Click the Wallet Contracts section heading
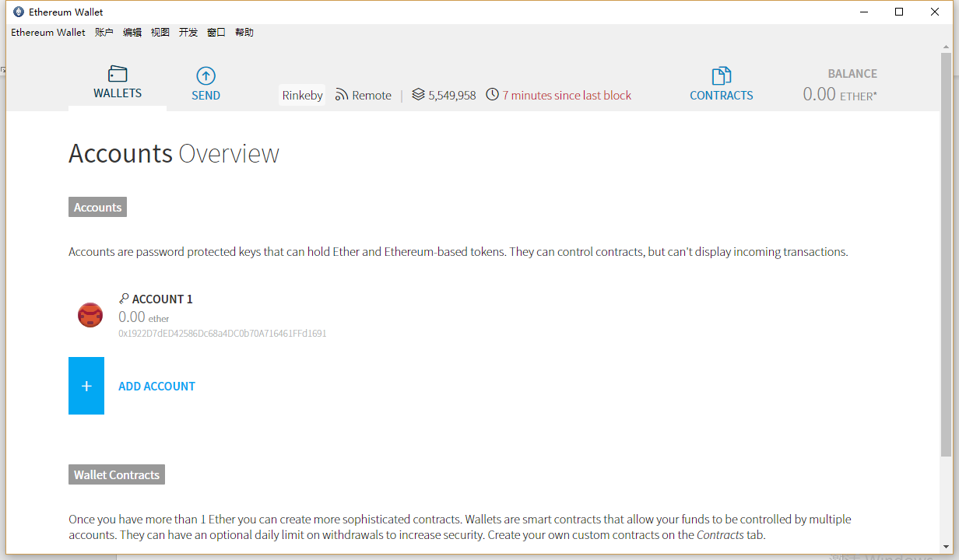 pyautogui.click(x=117, y=475)
